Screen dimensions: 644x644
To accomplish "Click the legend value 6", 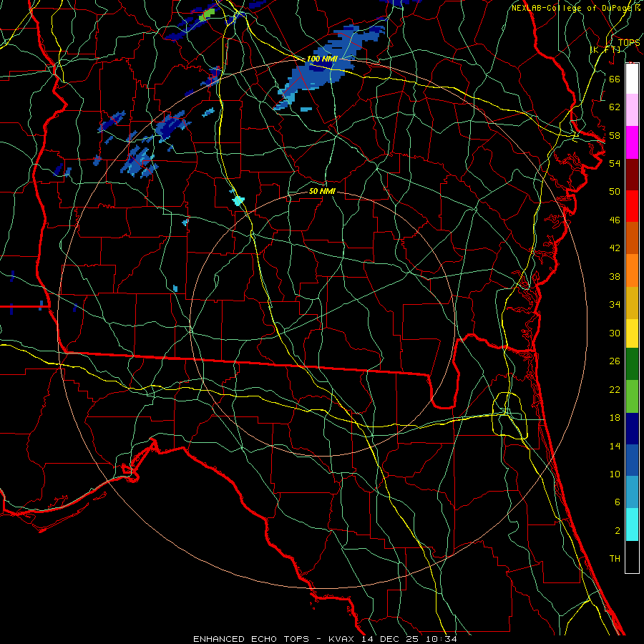I will [617, 502].
